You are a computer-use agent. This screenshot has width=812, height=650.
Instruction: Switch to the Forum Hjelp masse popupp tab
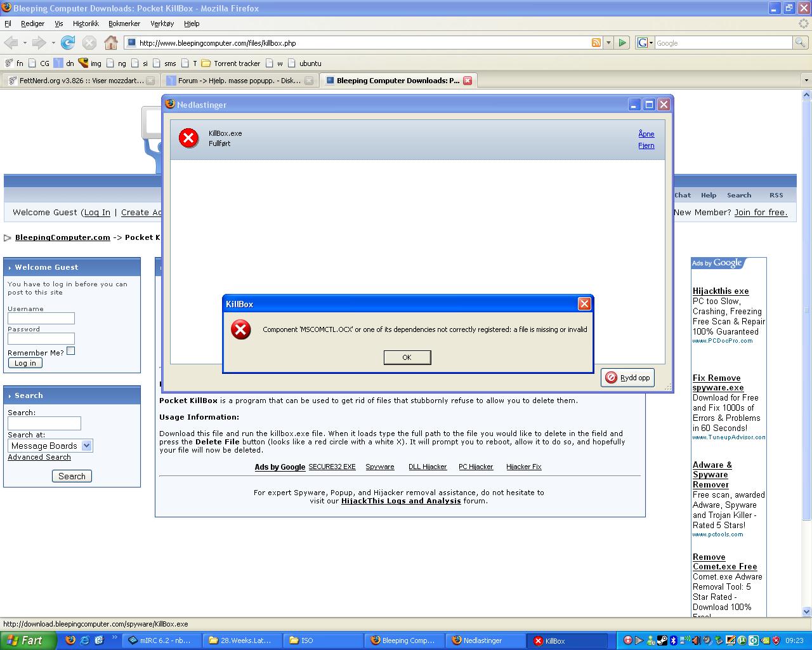coord(239,81)
